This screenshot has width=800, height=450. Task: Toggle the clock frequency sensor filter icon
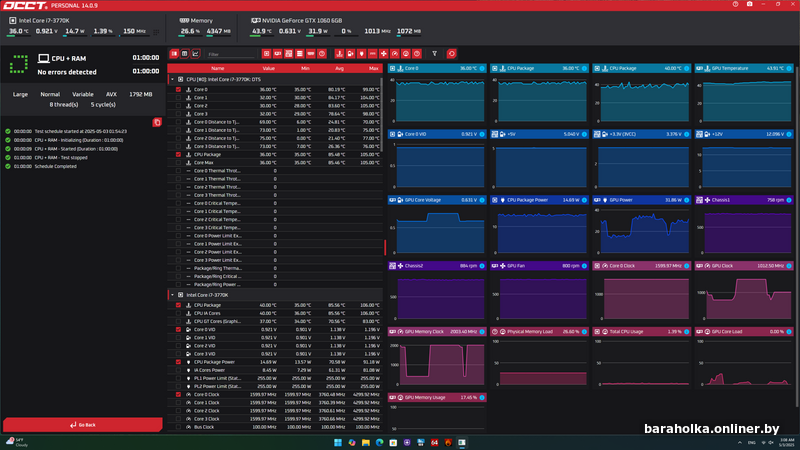tap(395, 54)
